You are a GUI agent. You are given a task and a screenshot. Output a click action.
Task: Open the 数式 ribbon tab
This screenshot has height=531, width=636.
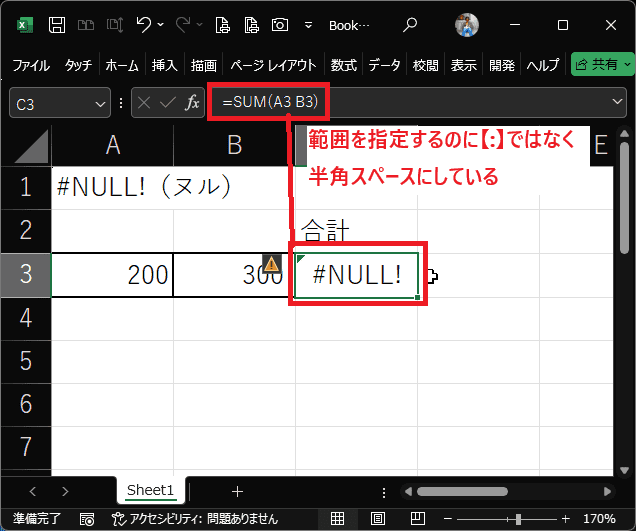pos(343,65)
